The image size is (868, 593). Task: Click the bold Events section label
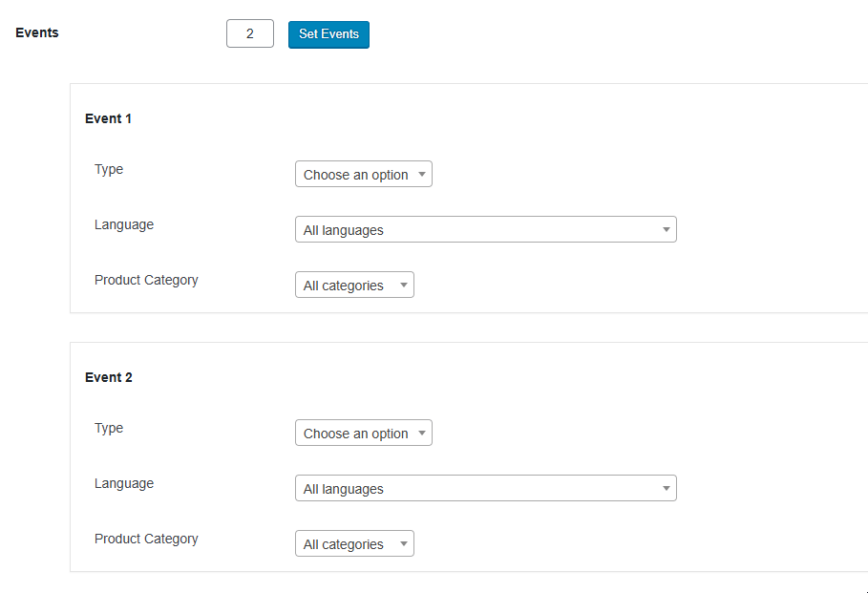pos(37,32)
